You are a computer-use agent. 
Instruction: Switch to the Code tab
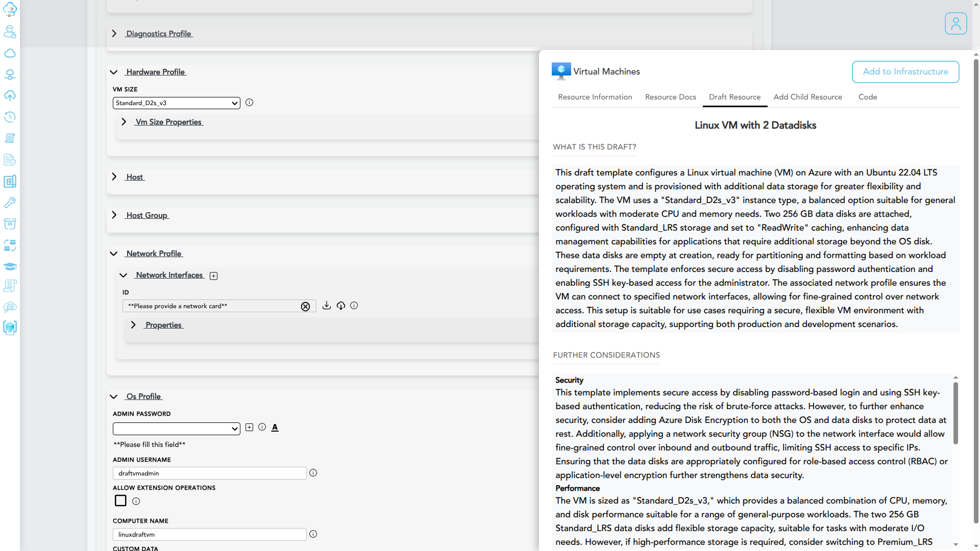pyautogui.click(x=867, y=97)
